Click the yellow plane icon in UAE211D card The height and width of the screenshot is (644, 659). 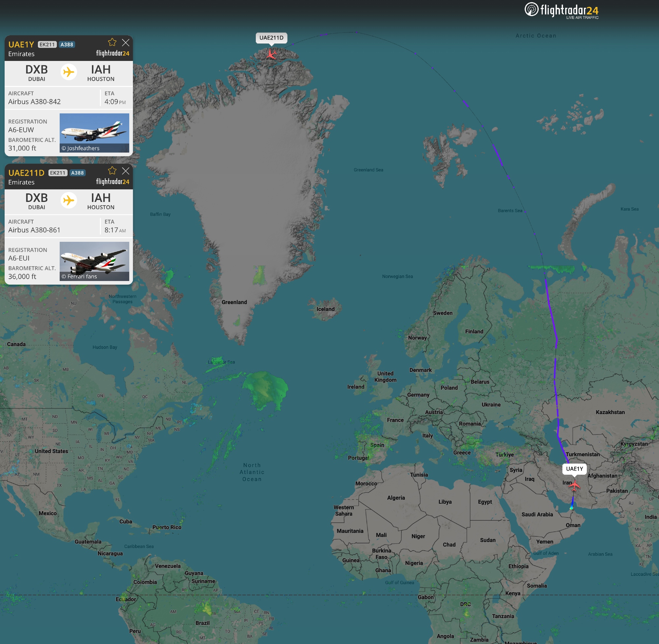tap(69, 200)
